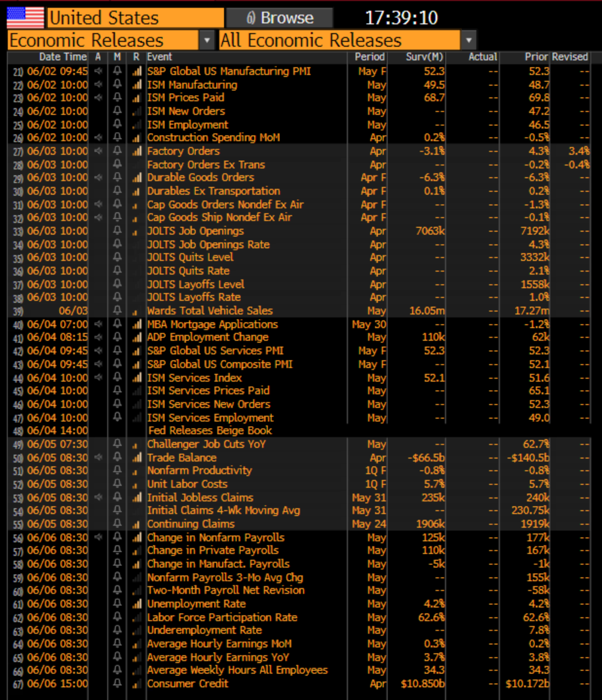This screenshot has height=700, width=602.
Task: Click the Revised column header
Action: pos(570,57)
